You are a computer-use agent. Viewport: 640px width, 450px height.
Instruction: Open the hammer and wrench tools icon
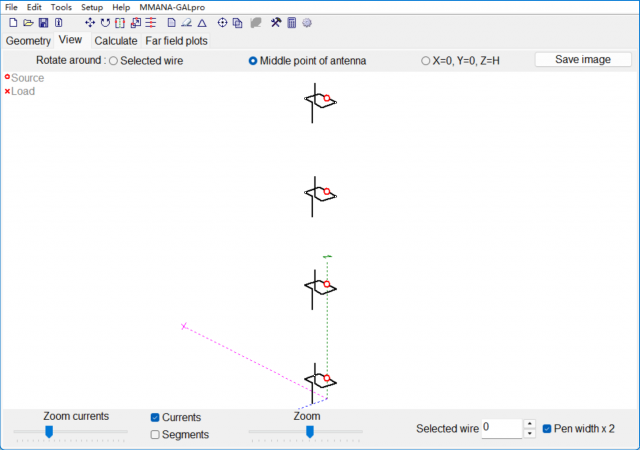click(276, 22)
